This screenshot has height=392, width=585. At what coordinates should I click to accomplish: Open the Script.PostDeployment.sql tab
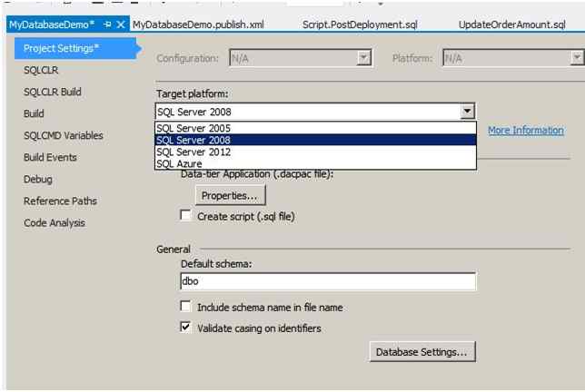[x=360, y=24]
